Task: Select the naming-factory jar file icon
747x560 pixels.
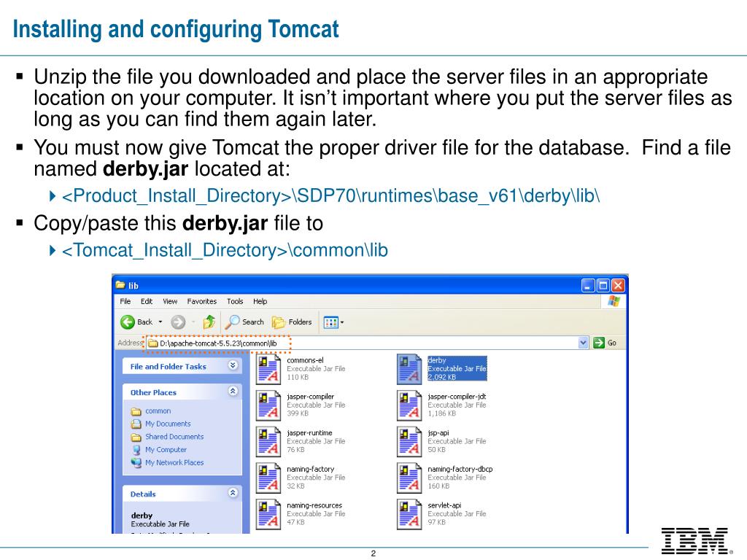Action: click(x=268, y=478)
